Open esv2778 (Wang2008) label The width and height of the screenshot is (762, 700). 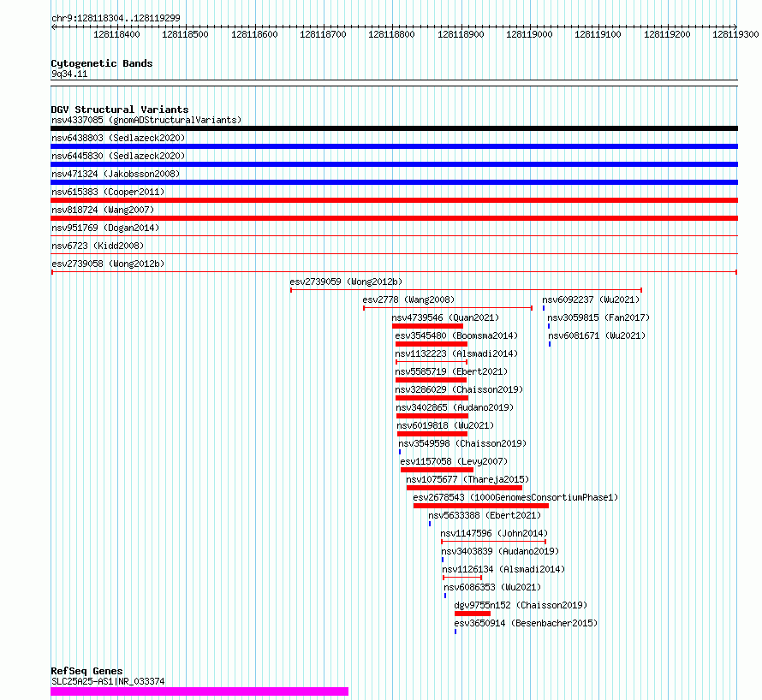[408, 300]
